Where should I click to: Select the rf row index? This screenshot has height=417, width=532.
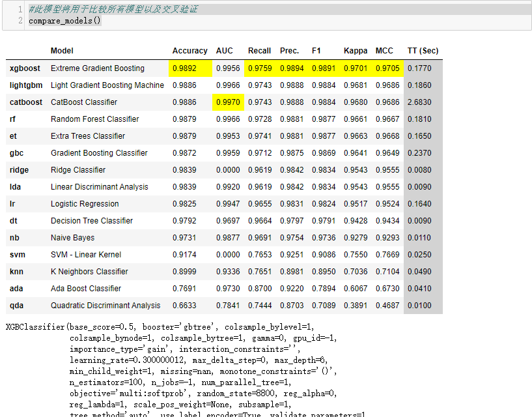point(12,119)
